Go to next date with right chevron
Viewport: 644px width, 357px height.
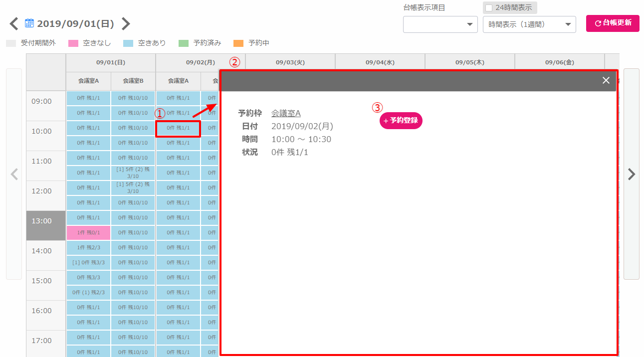126,23
